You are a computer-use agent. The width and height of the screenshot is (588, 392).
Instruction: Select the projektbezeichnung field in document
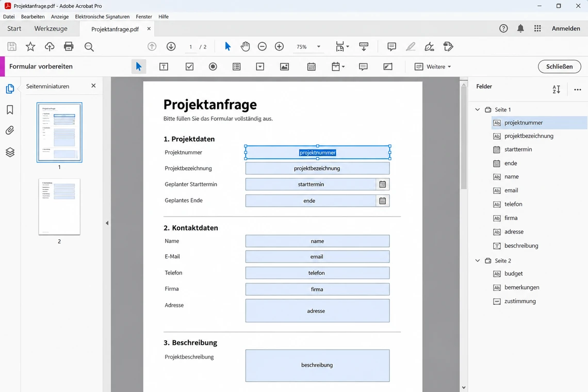coord(317,168)
